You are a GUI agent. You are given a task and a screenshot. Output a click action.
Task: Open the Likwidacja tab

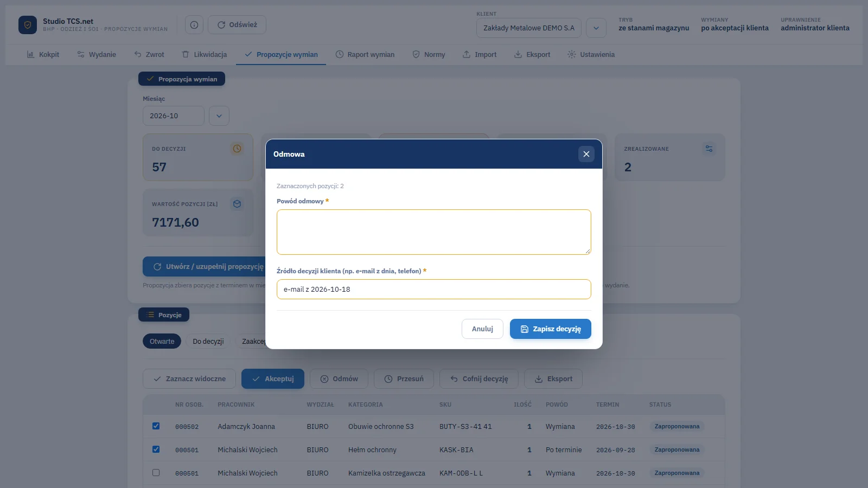pyautogui.click(x=205, y=55)
